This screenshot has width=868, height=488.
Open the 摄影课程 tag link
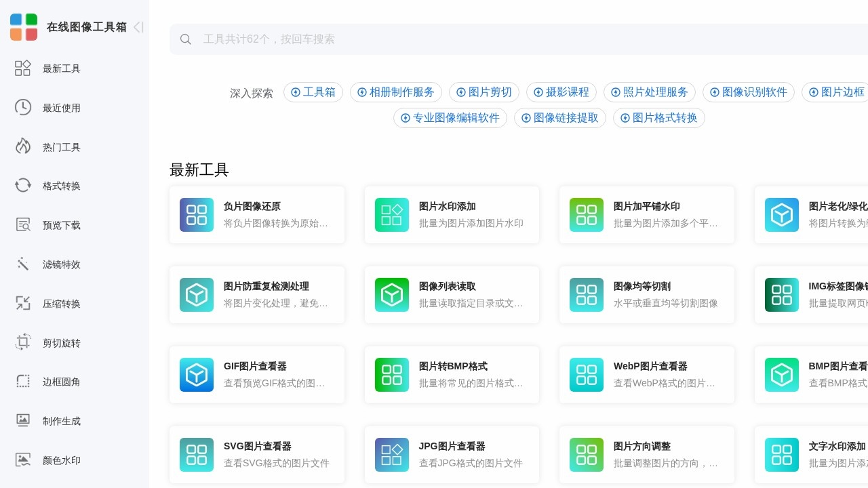coord(561,92)
